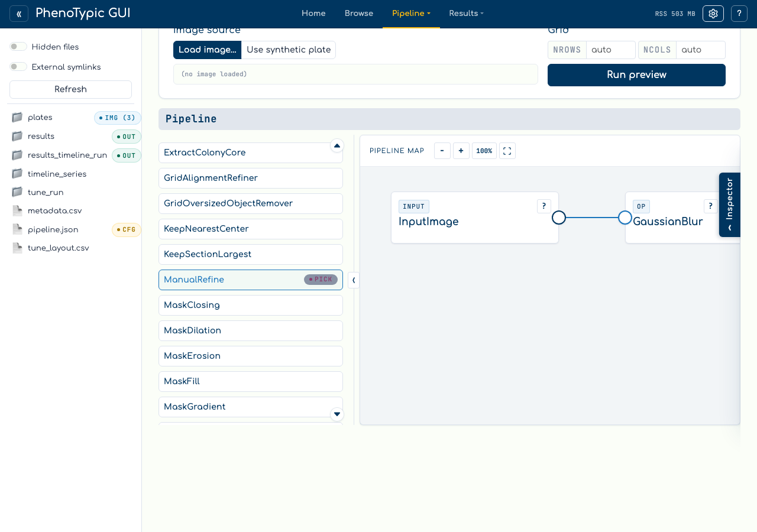The width and height of the screenshot is (757, 532).
Task: Fit pipeline map to fullscreen
Action: coord(507,151)
